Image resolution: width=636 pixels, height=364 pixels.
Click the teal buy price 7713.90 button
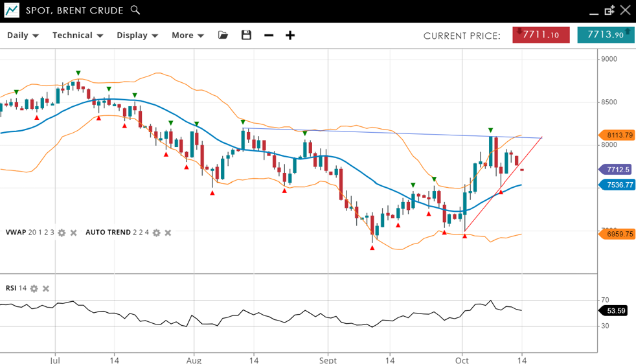[606, 35]
